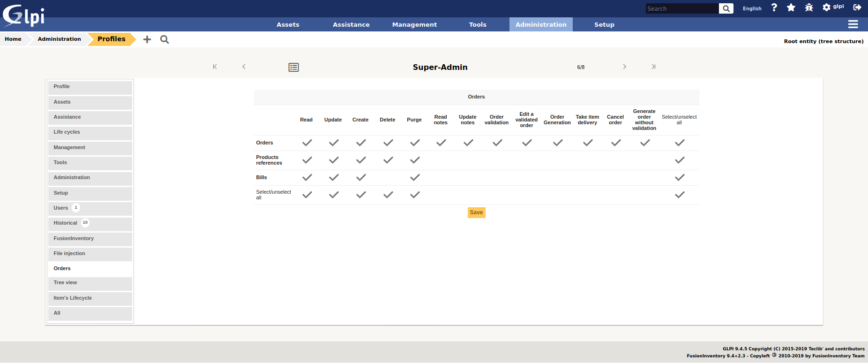This screenshot has width=868, height=363.
Task: Open the hamburger menu in navigation bar
Action: click(853, 24)
